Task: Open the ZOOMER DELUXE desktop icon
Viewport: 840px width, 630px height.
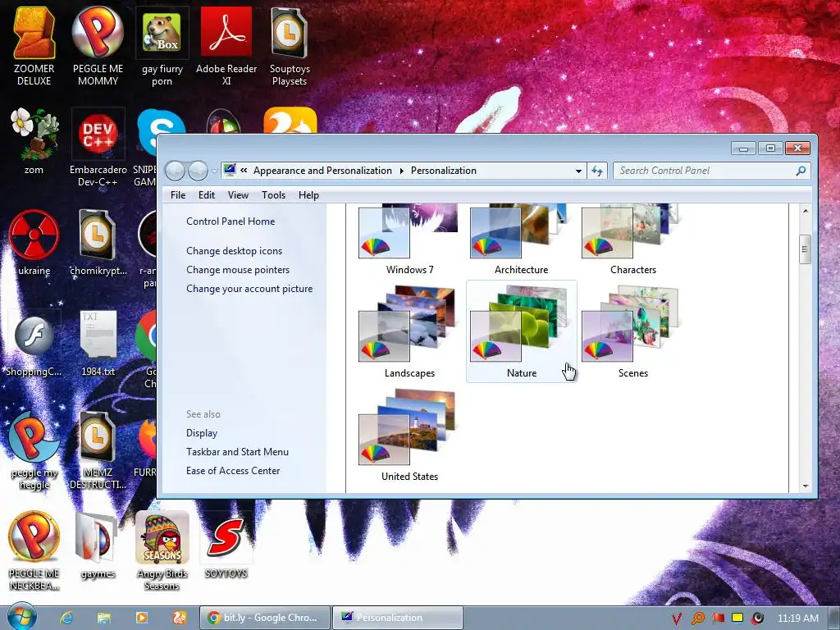Action: point(34,47)
